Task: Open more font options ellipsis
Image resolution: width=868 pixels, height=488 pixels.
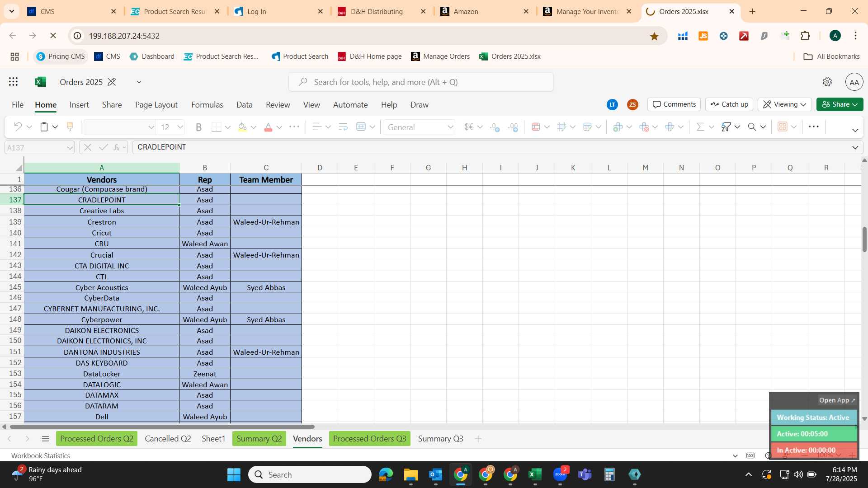Action: (294, 127)
